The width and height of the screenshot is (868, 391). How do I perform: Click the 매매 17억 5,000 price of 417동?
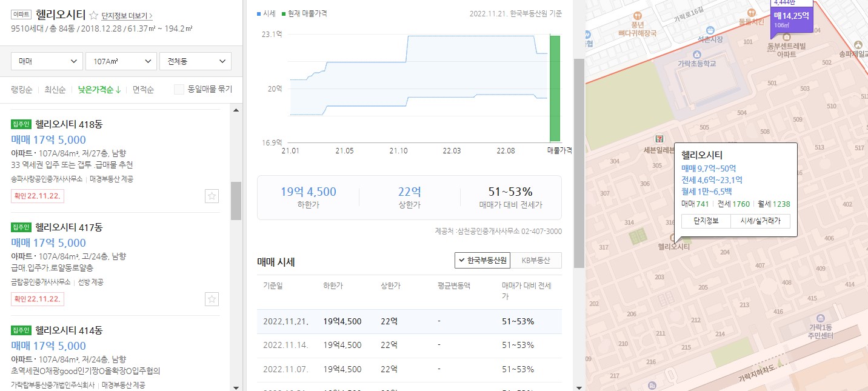point(48,243)
